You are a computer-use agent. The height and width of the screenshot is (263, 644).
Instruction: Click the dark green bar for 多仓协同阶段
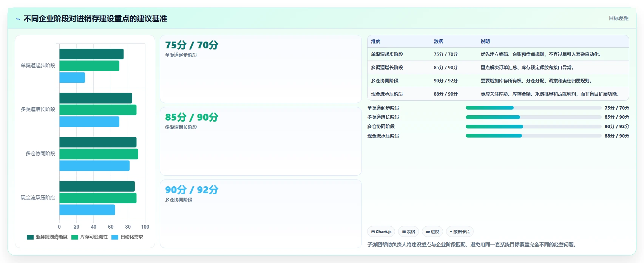point(98,142)
